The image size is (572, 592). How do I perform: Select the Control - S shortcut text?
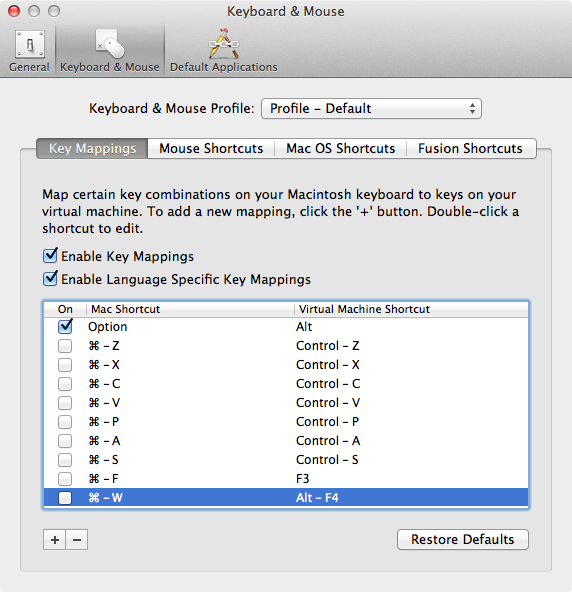(x=327, y=460)
